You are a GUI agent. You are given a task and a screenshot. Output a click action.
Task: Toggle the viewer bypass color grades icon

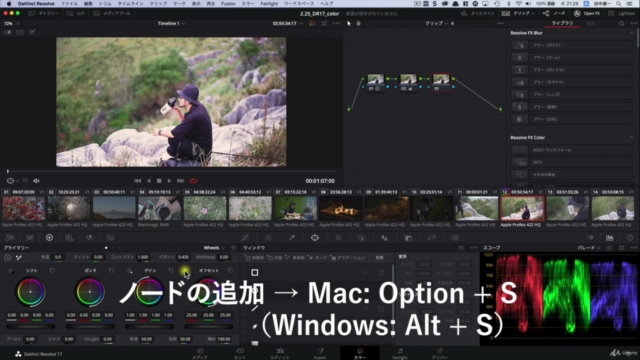[x=312, y=24]
